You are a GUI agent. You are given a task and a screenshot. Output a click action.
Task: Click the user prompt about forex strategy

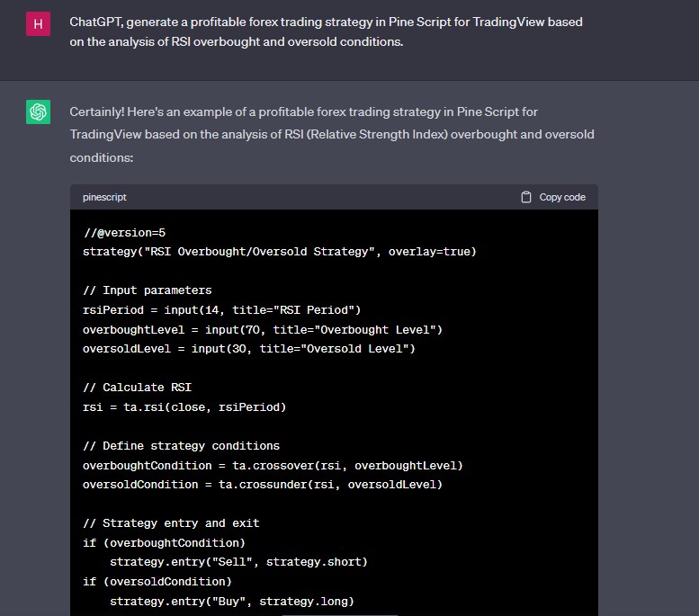point(326,31)
